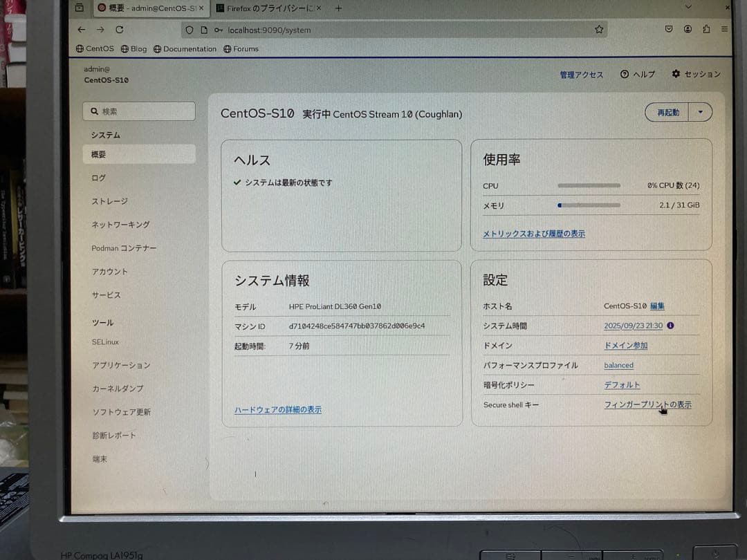The width and height of the screenshot is (747, 560).
Task: Open the Firefox hamburger menu icon
Action: (723, 30)
